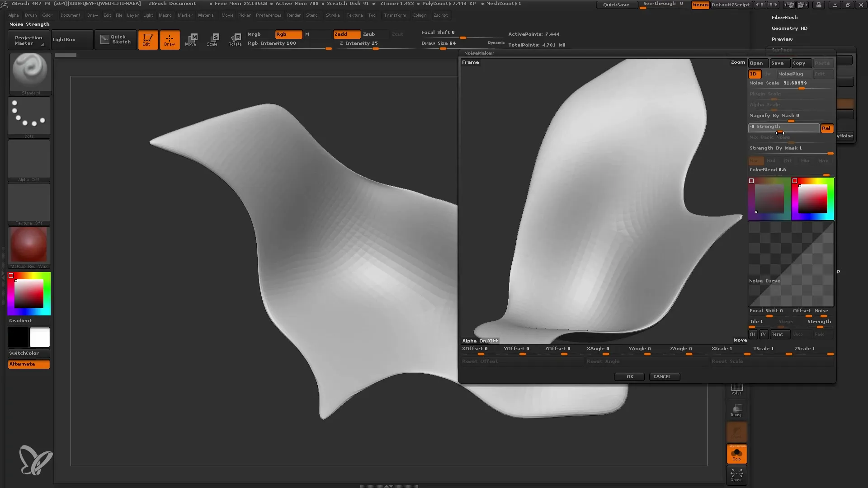
Task: Click the color swatch in ColorBlend
Action: 752,181
